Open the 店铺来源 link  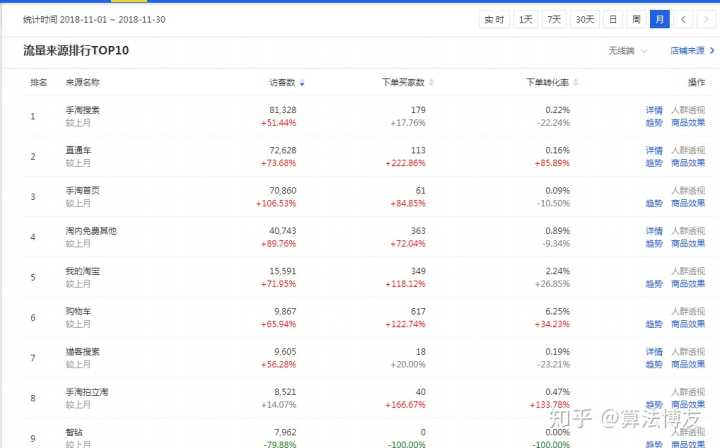pos(692,51)
